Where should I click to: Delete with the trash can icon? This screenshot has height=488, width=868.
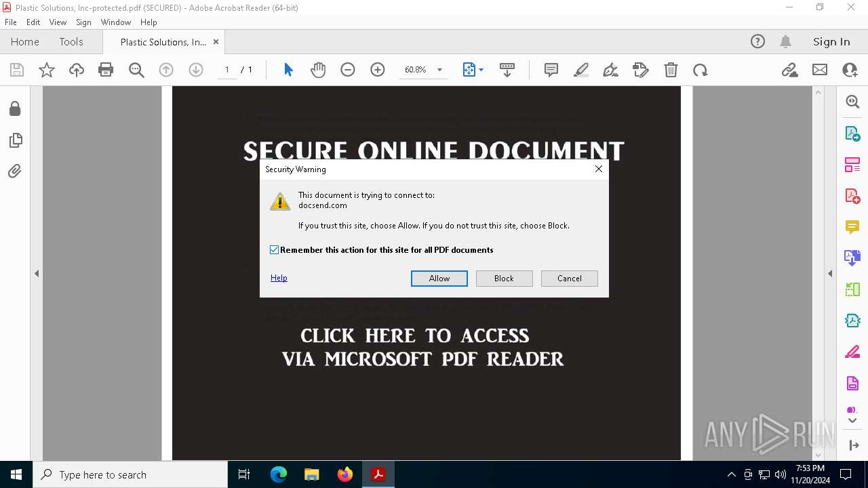(671, 70)
